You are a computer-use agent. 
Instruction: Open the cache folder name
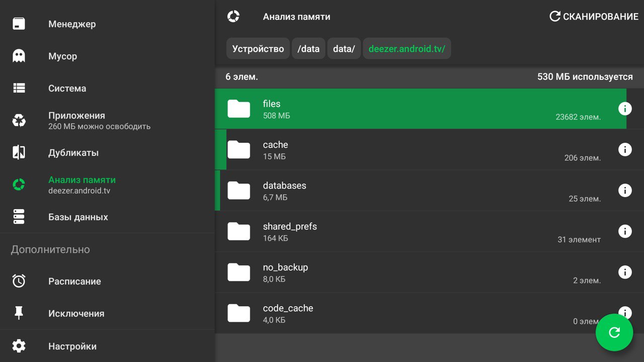point(275,145)
